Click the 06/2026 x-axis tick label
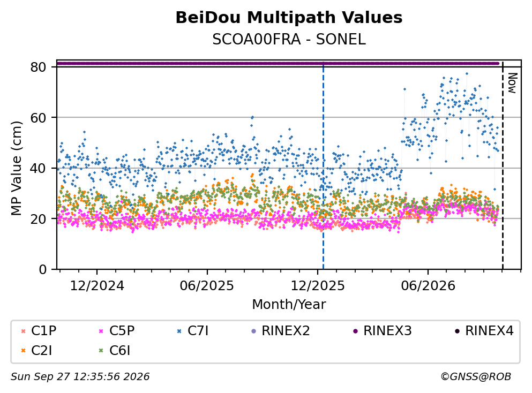The image size is (532, 393). click(x=428, y=286)
